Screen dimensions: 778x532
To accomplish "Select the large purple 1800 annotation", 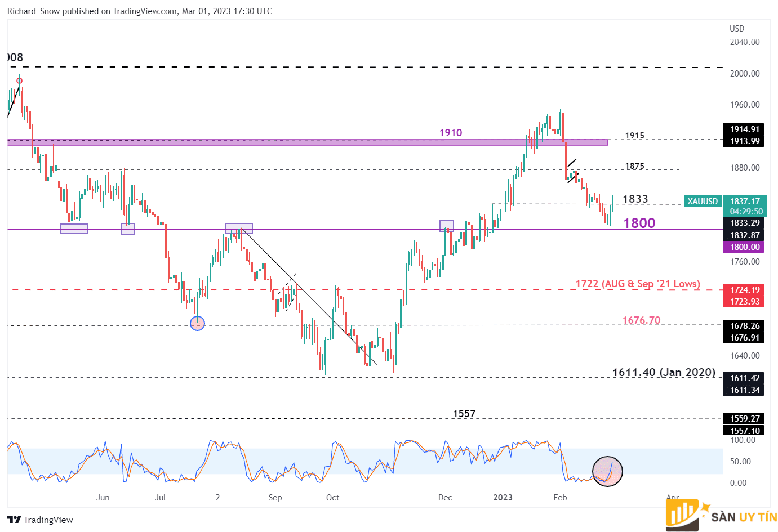I will (x=639, y=223).
